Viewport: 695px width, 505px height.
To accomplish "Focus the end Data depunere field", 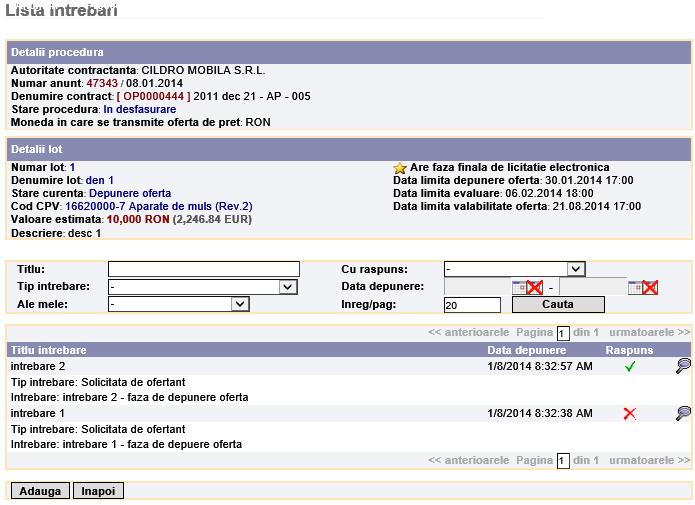I will [x=593, y=287].
